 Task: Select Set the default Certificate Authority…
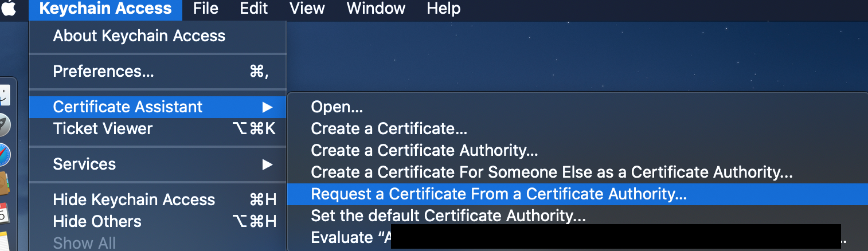click(x=577, y=216)
